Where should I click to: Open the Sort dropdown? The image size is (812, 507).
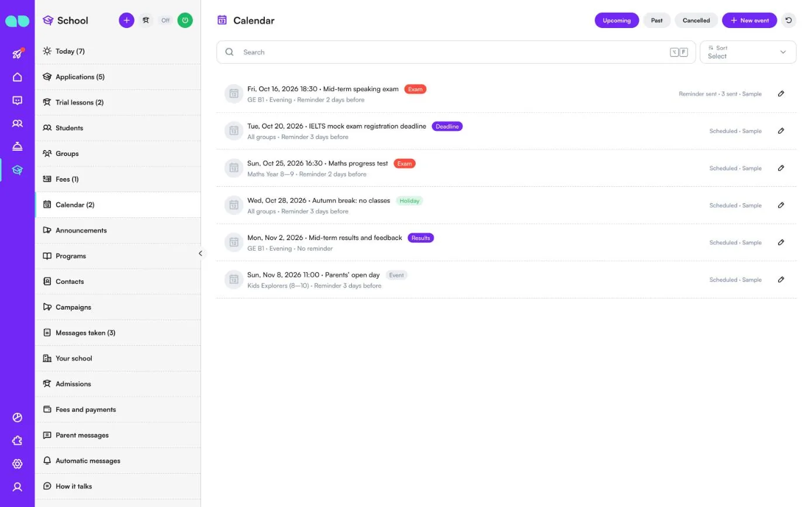pyautogui.click(x=748, y=52)
